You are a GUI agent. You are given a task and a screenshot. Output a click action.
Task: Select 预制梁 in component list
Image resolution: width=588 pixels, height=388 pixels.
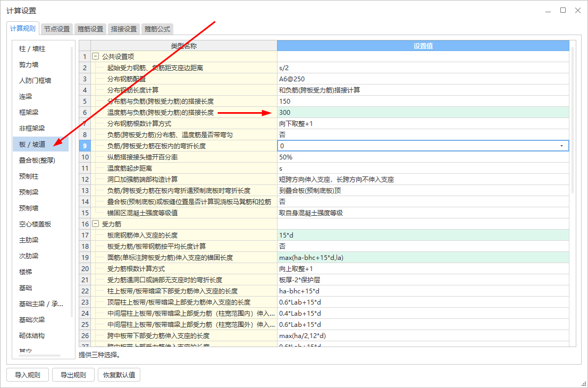[x=41, y=192]
